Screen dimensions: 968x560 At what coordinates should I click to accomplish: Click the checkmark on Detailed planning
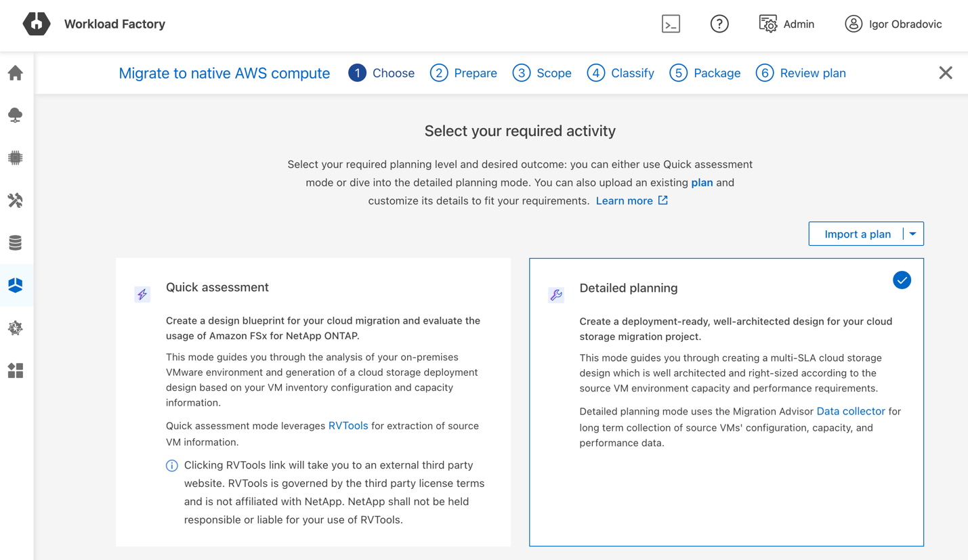pyautogui.click(x=902, y=280)
